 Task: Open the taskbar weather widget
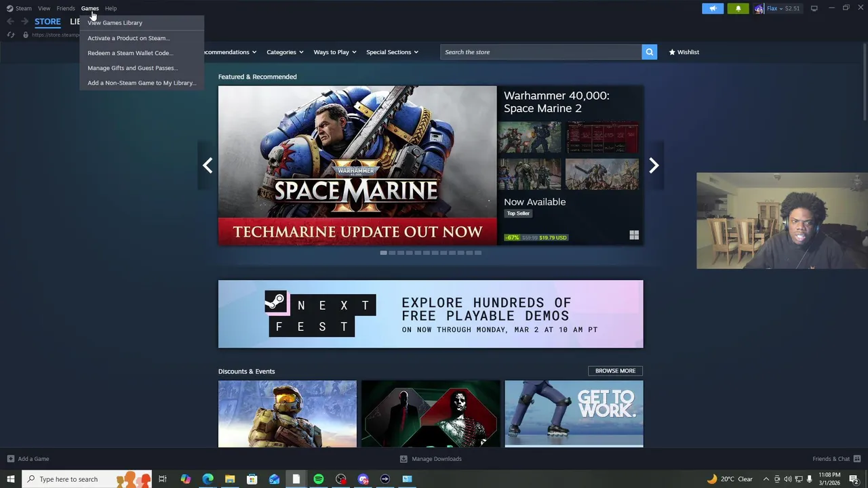click(x=730, y=479)
